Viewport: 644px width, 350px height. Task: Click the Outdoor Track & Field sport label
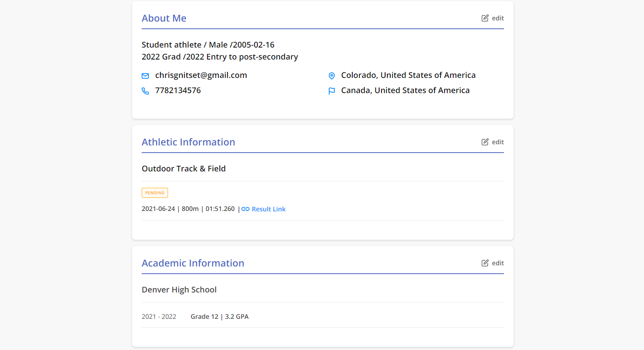[184, 169]
